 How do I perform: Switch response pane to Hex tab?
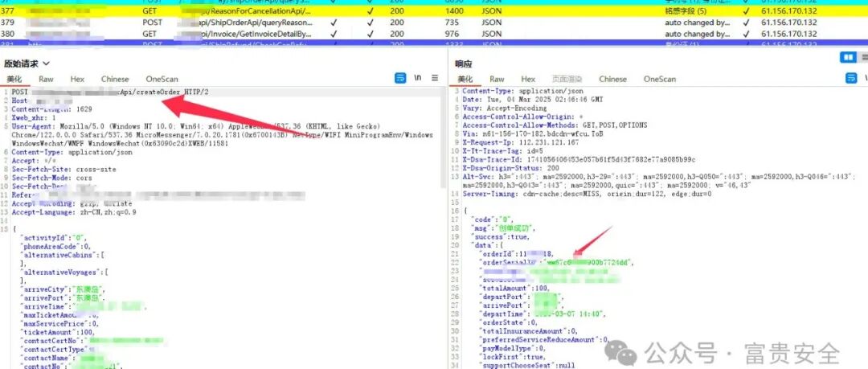[528, 79]
